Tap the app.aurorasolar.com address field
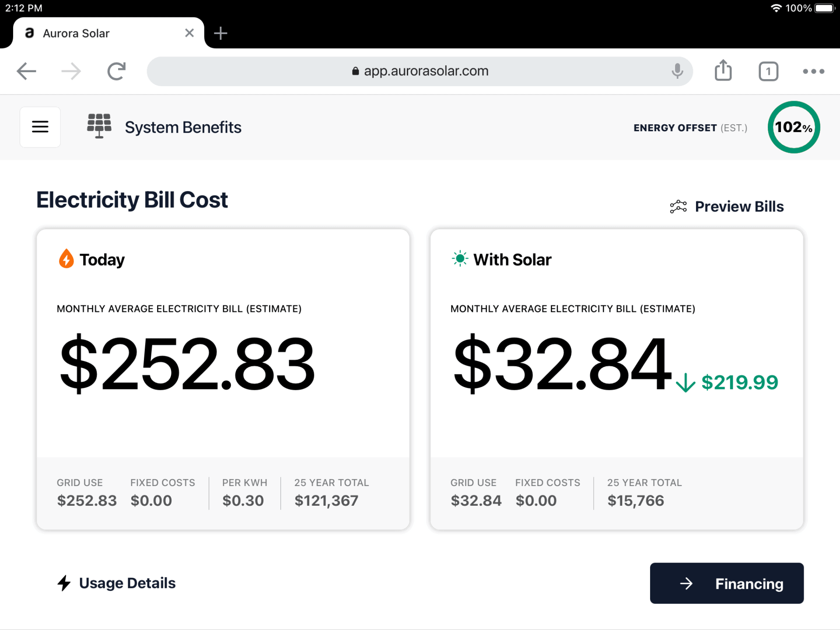 point(420,71)
